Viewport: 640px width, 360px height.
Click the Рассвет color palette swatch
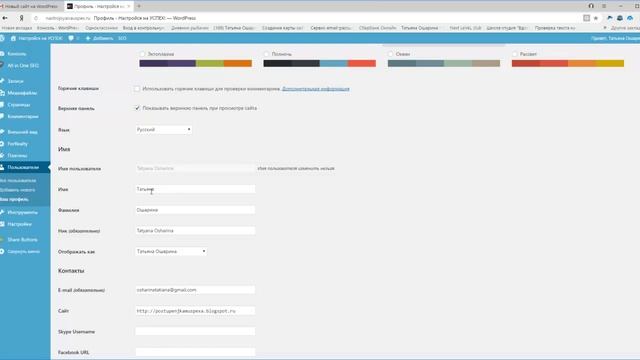tap(568, 63)
